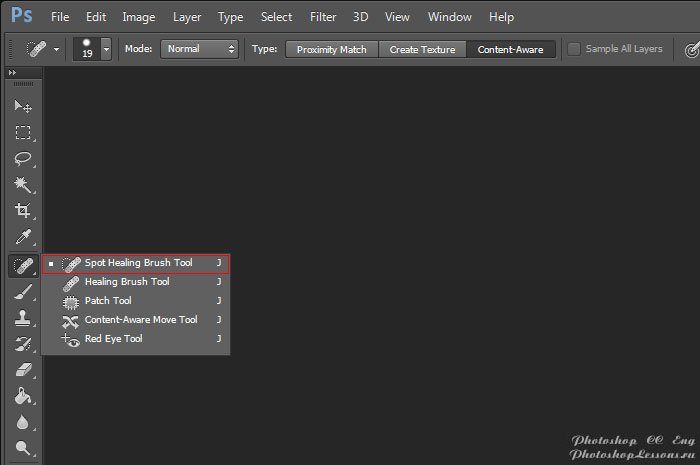Select Red Eye Tool in the flyout
This screenshot has height=465, width=700.
click(x=113, y=339)
